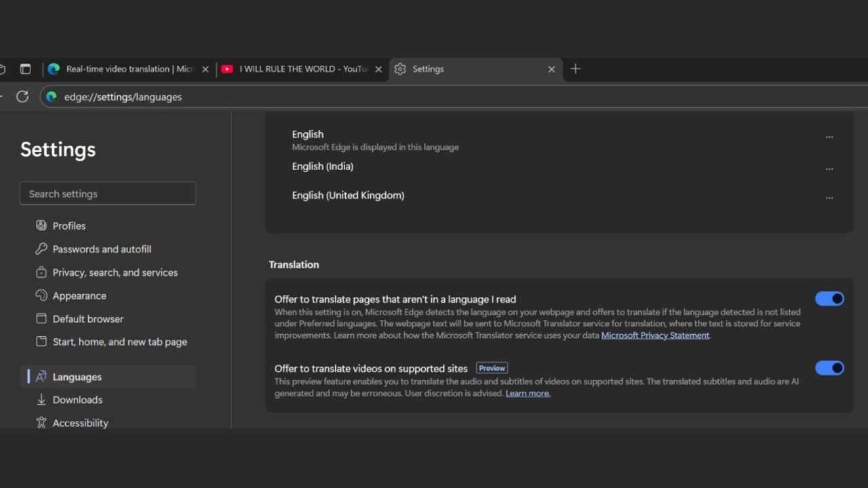The image size is (868, 488).
Task: Open more options for English (India)
Action: point(829,169)
